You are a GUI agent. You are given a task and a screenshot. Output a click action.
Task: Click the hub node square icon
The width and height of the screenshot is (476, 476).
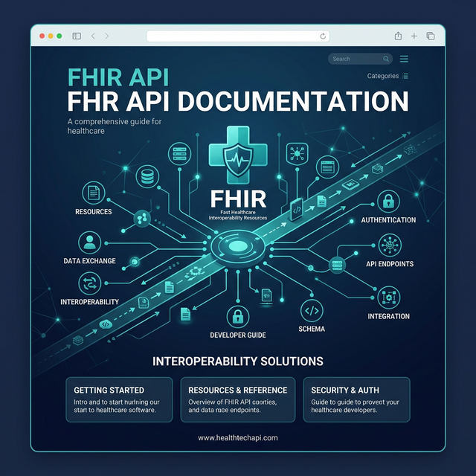297,154
